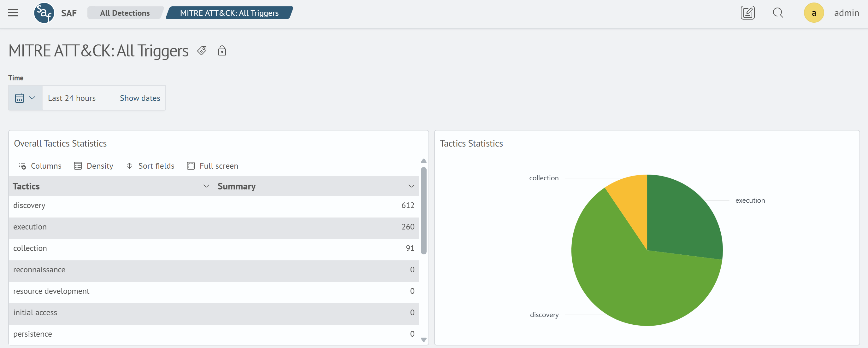Open the edit dashboard icon
The image size is (868, 348).
(x=747, y=13)
